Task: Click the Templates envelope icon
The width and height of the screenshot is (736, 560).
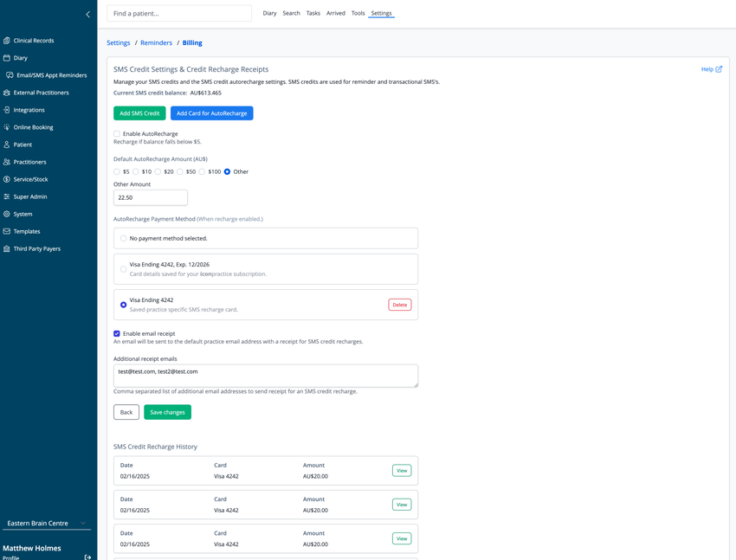Action: pyautogui.click(x=7, y=231)
